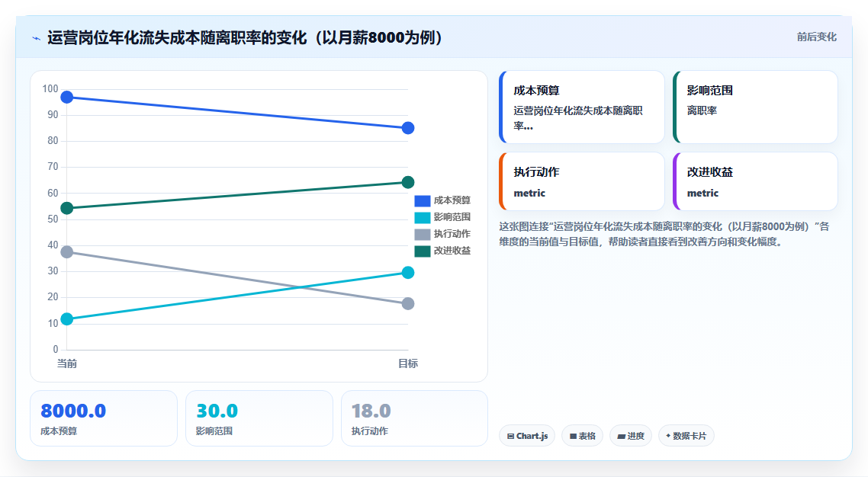Click the 0 y-axis tick label
The width and height of the screenshot is (868, 477).
[56, 349]
